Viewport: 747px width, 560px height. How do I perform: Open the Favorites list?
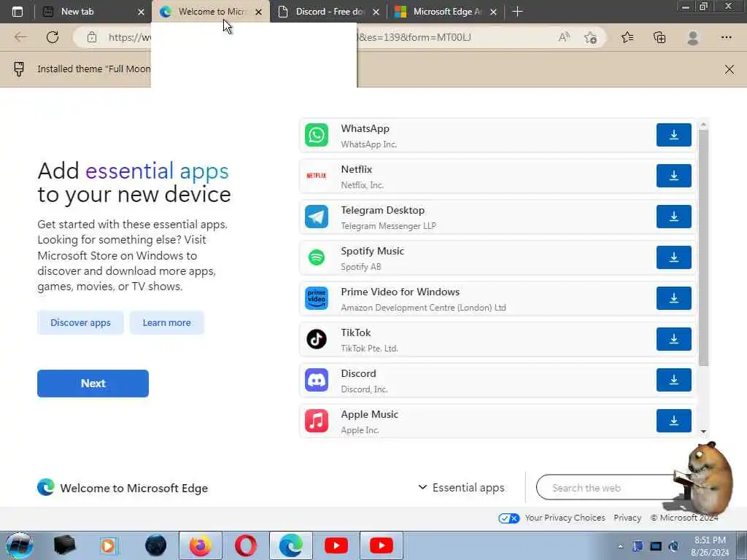(x=627, y=37)
